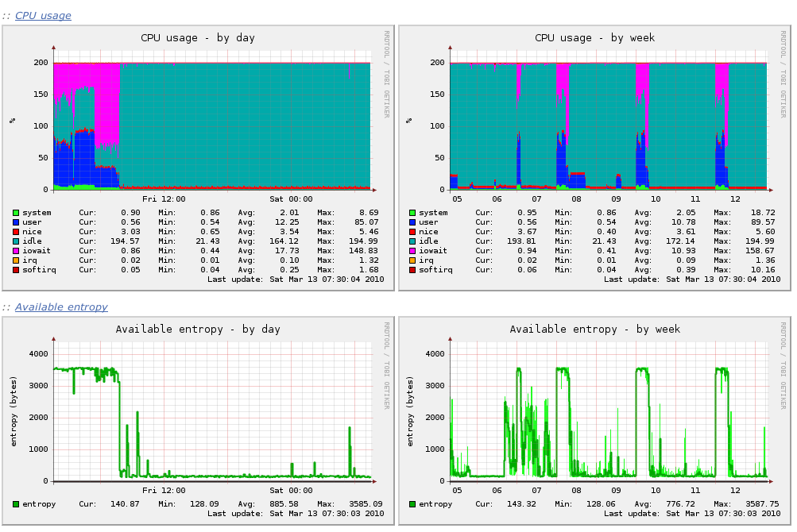
Task: Open the Available entropy link
Action: click(x=61, y=307)
